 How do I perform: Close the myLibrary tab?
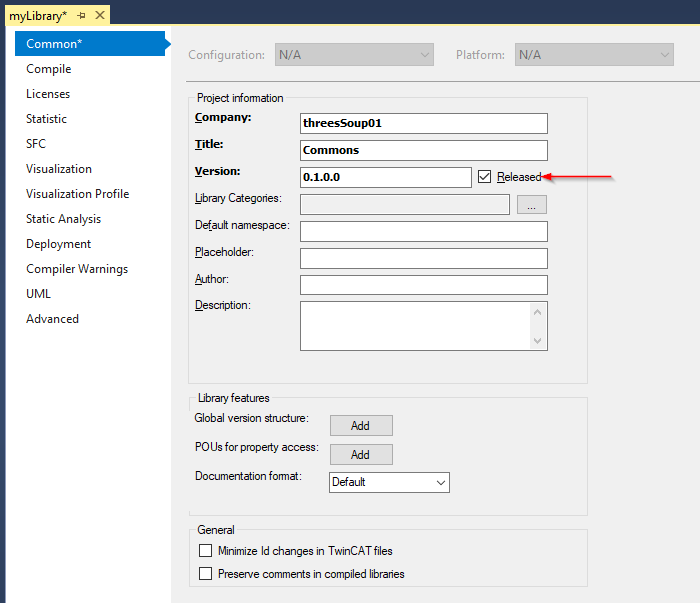click(100, 16)
